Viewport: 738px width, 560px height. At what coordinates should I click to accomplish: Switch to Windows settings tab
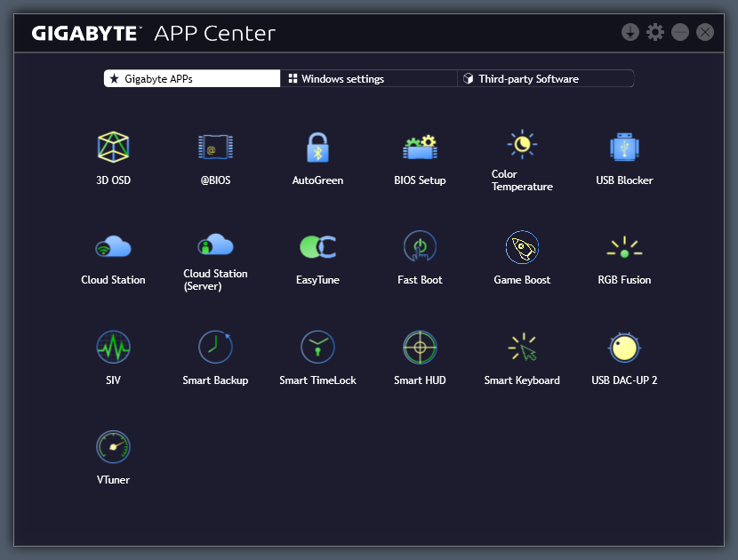tap(368, 78)
